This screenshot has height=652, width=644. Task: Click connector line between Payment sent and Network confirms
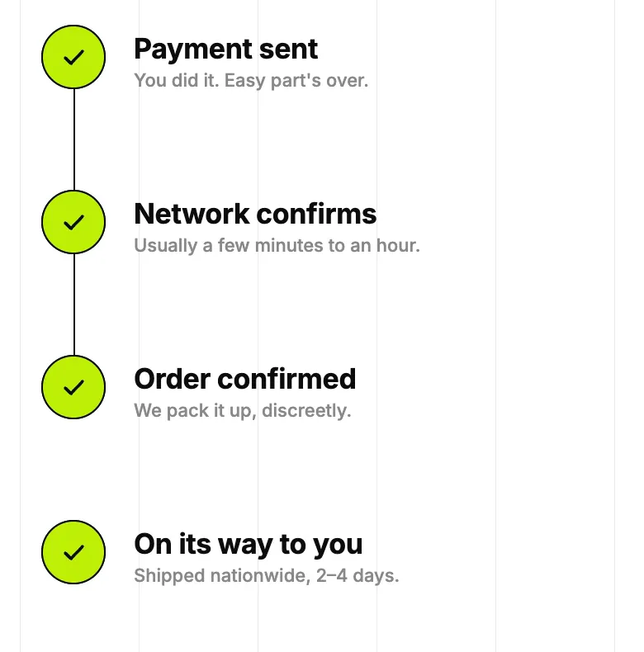coord(74,139)
